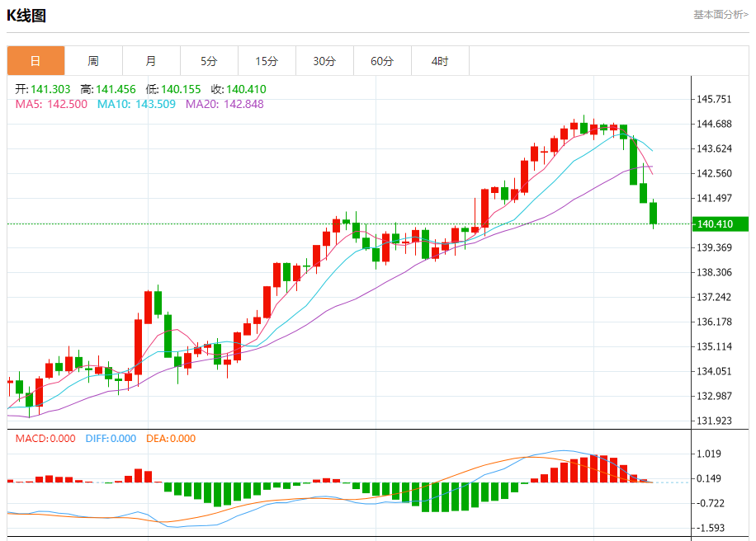Screen dimensions: 756x541
Task: Click the 138.306 price axis label
Action: (x=714, y=272)
